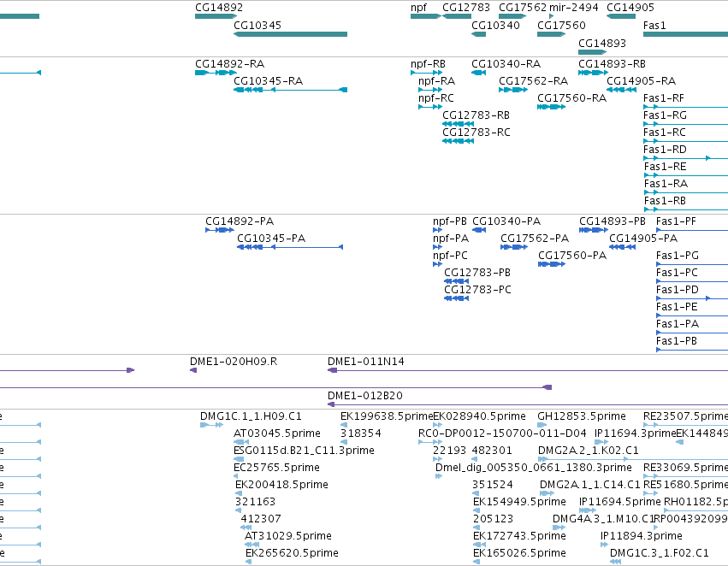Click the EK154949.5prime EST label
The width and height of the screenshot is (728, 566).
pyautogui.click(x=519, y=503)
